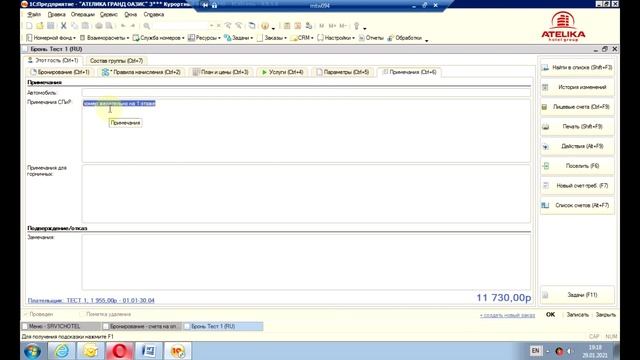Screen dimensions: 640x360
Task: Expand the Взаиморасчеты dropdown menu
Action: (104, 38)
